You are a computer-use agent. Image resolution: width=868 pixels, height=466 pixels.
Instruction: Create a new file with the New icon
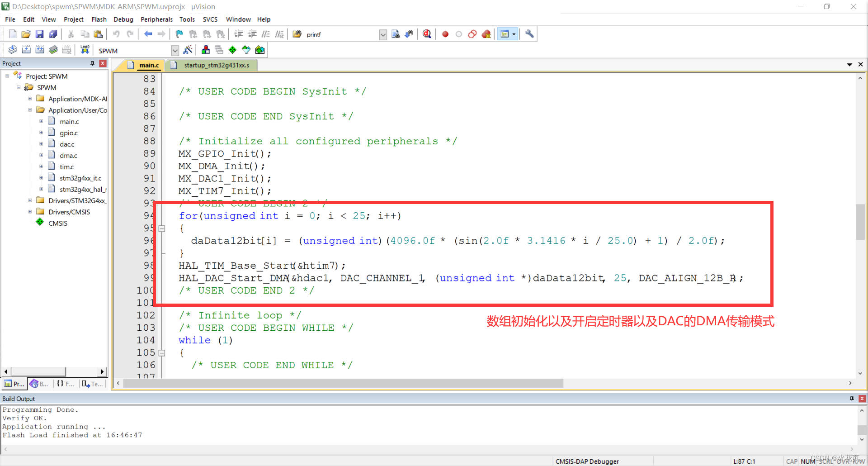[x=13, y=34]
